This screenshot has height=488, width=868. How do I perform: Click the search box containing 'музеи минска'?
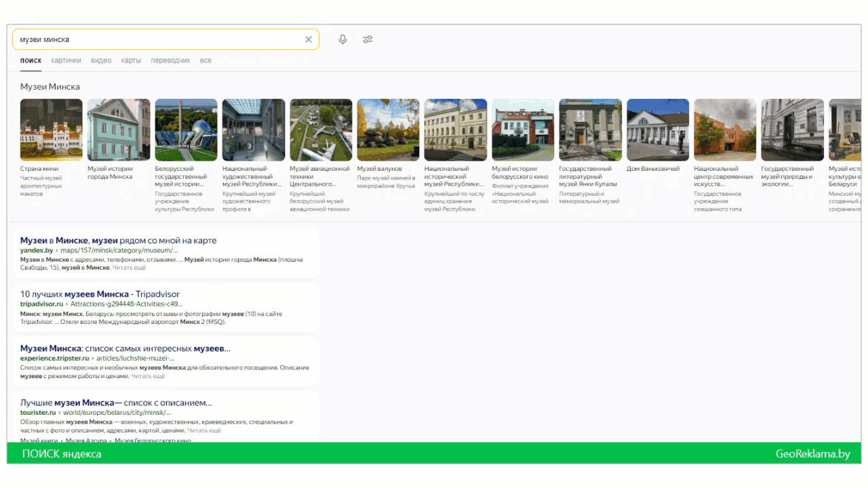click(x=165, y=39)
